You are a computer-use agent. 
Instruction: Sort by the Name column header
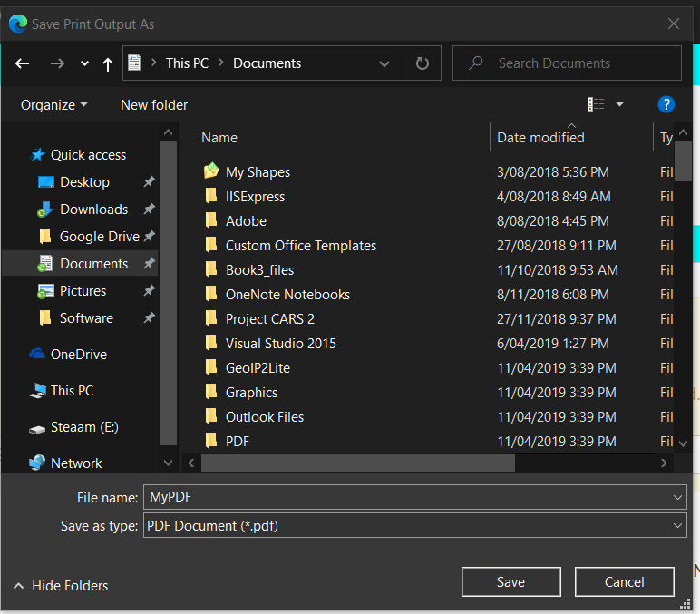(x=219, y=138)
